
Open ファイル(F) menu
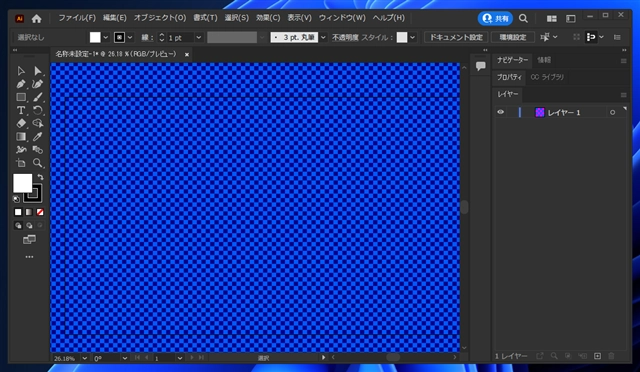(x=77, y=18)
